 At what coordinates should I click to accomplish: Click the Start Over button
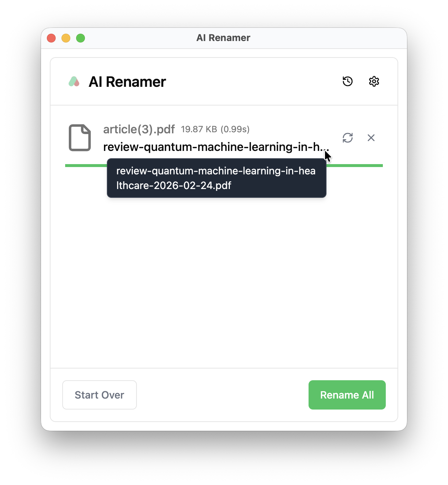tap(100, 395)
